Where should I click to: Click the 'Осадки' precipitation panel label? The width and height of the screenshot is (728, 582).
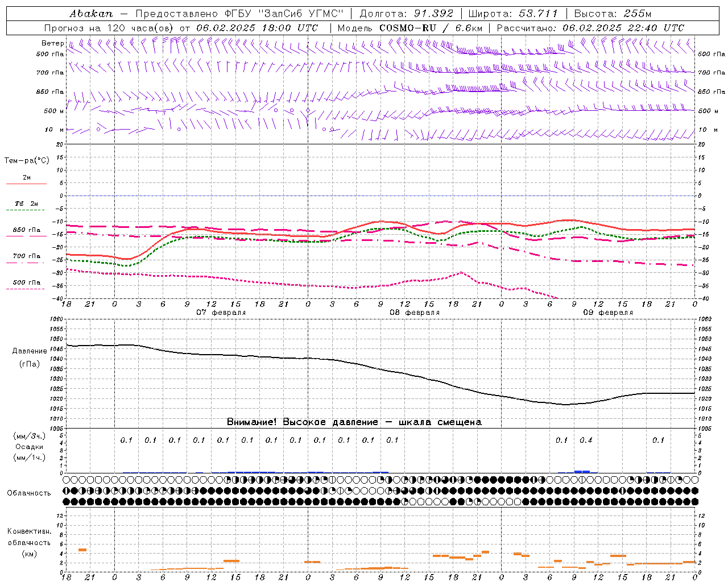coord(30,447)
